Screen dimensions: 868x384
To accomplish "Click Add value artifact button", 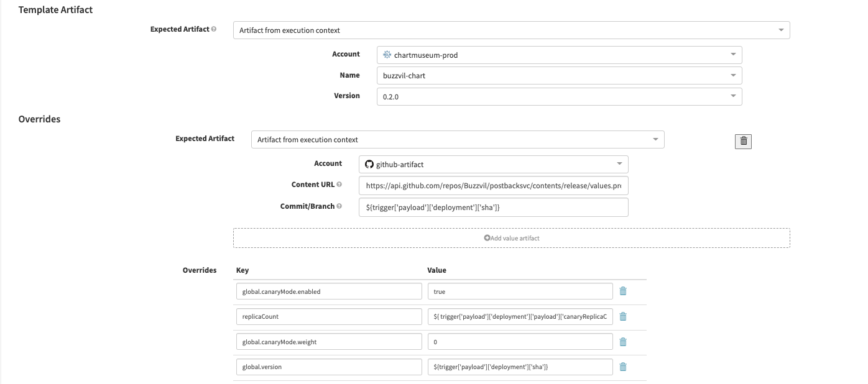I will coord(511,238).
